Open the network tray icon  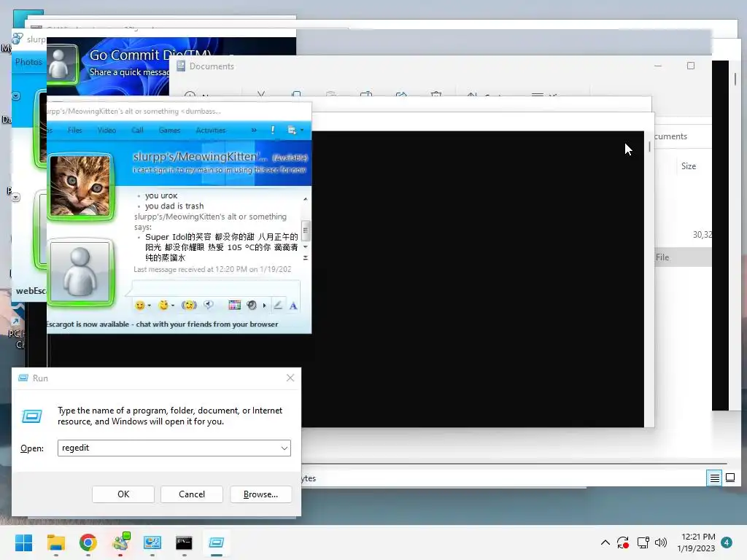643,542
